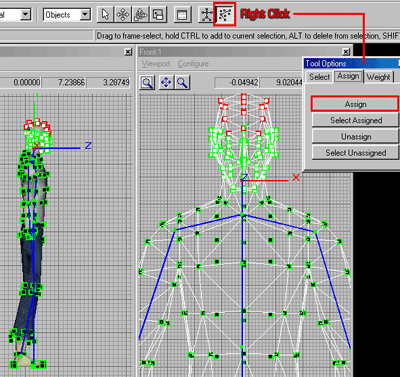Choose the pan tool in Front viewport

(x=166, y=82)
